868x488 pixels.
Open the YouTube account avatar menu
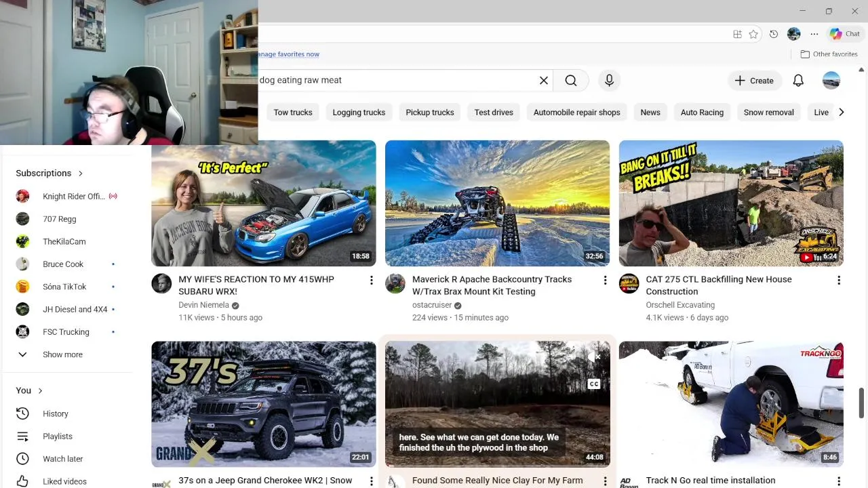tap(831, 81)
